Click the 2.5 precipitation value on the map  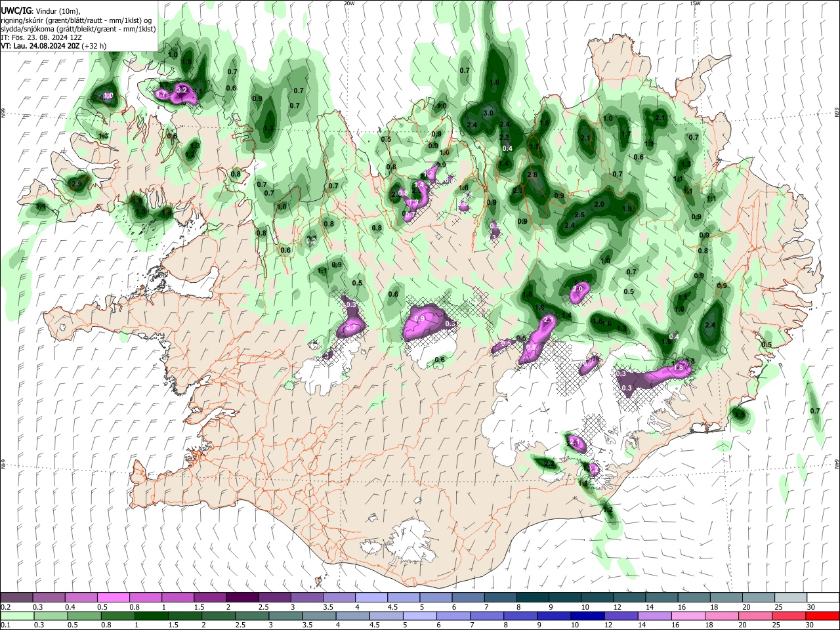click(579, 215)
